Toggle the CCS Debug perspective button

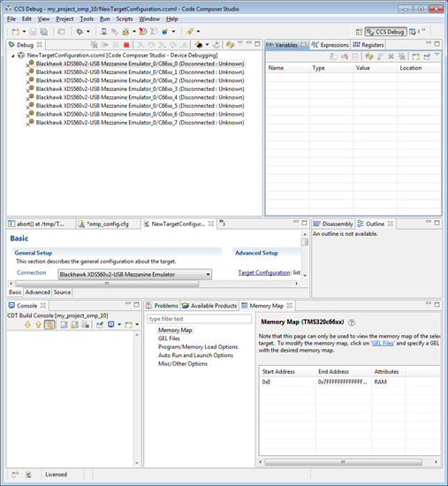pos(385,32)
